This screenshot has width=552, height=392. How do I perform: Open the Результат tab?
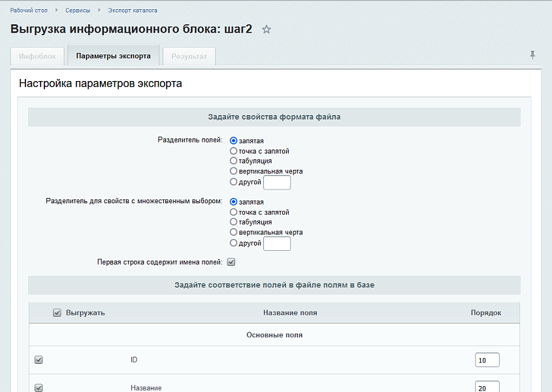(189, 56)
